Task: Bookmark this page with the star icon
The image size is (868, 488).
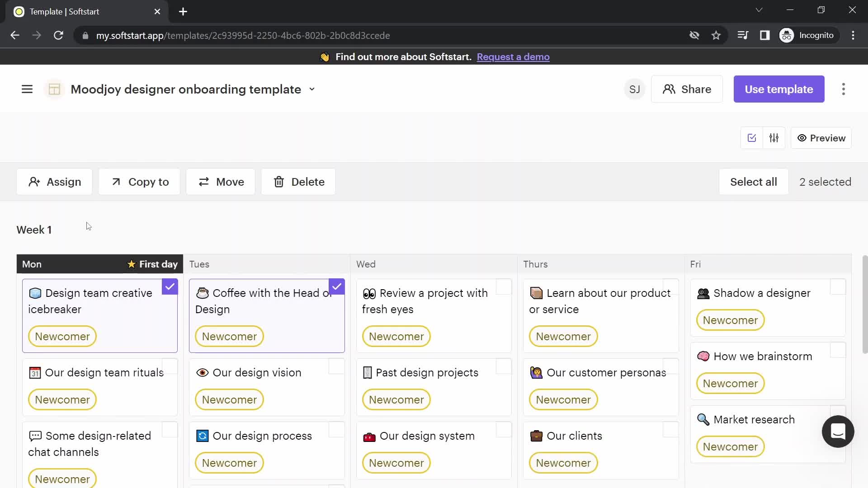Action: [x=716, y=35]
